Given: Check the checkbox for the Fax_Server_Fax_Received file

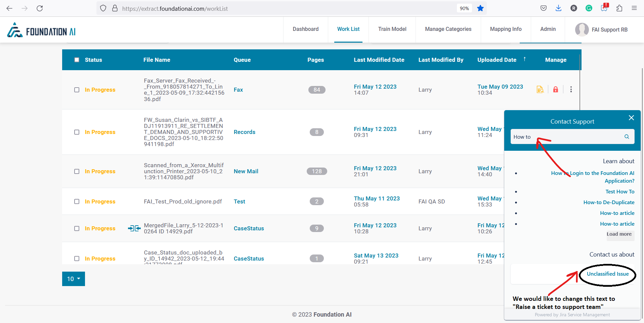Looking at the screenshot, I should (x=77, y=90).
